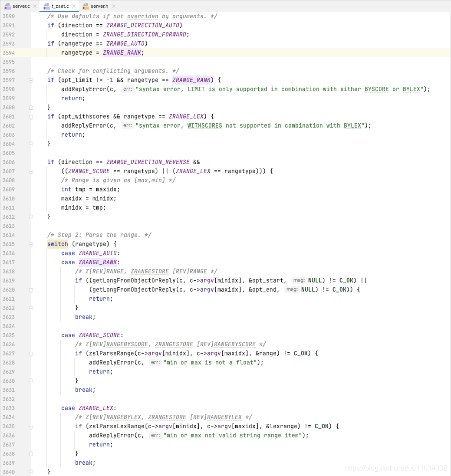Viewport: 451px width, 476px height.
Task: Close the server.h tab
Action: pos(114,6)
